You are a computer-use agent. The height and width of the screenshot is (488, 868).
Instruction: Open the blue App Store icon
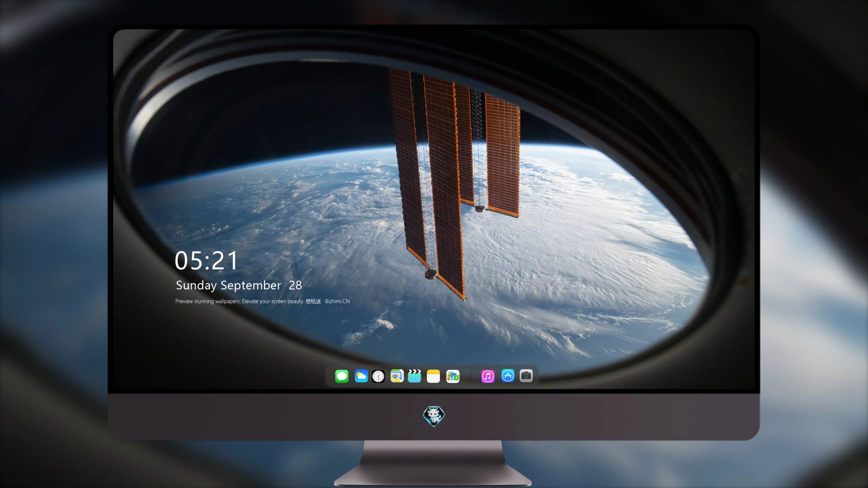pos(508,375)
